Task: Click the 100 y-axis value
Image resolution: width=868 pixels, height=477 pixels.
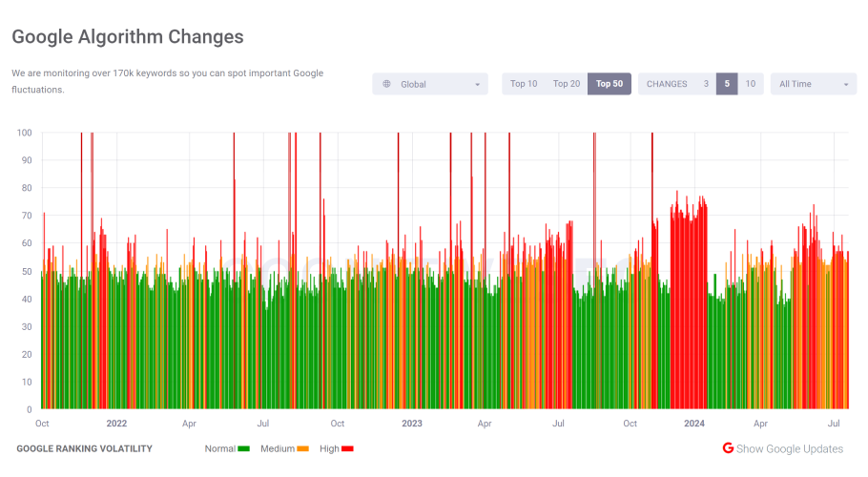Action: (x=25, y=133)
